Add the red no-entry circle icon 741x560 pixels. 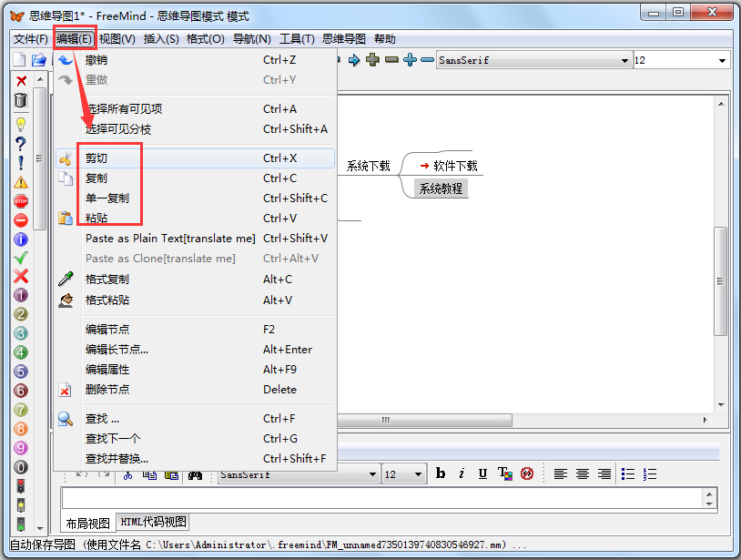tap(21, 220)
